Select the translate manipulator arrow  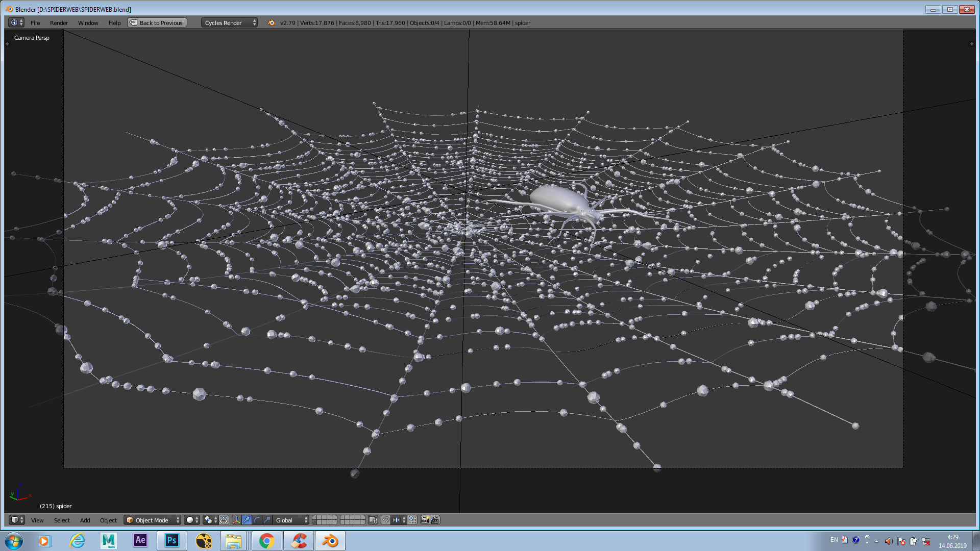247,520
